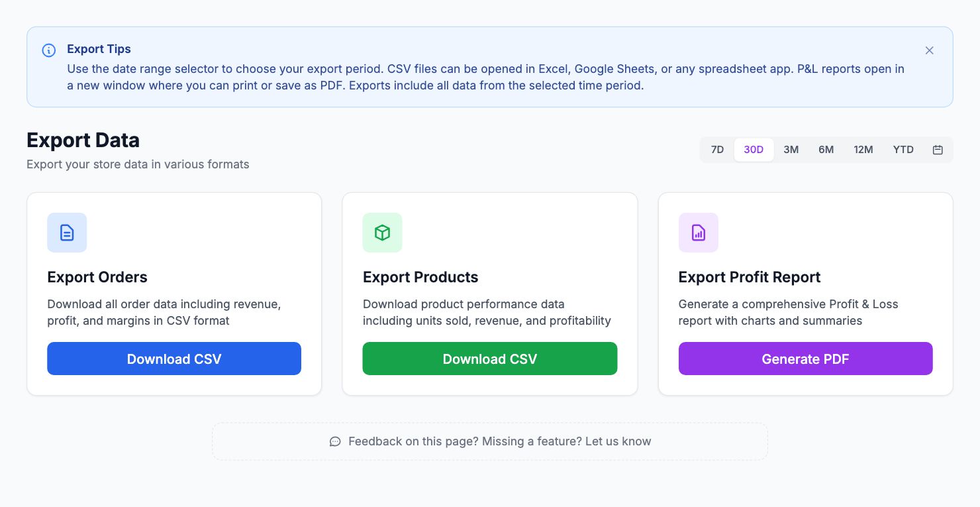The width and height of the screenshot is (980, 507).
Task: Select the 30D date range
Action: [x=754, y=150]
